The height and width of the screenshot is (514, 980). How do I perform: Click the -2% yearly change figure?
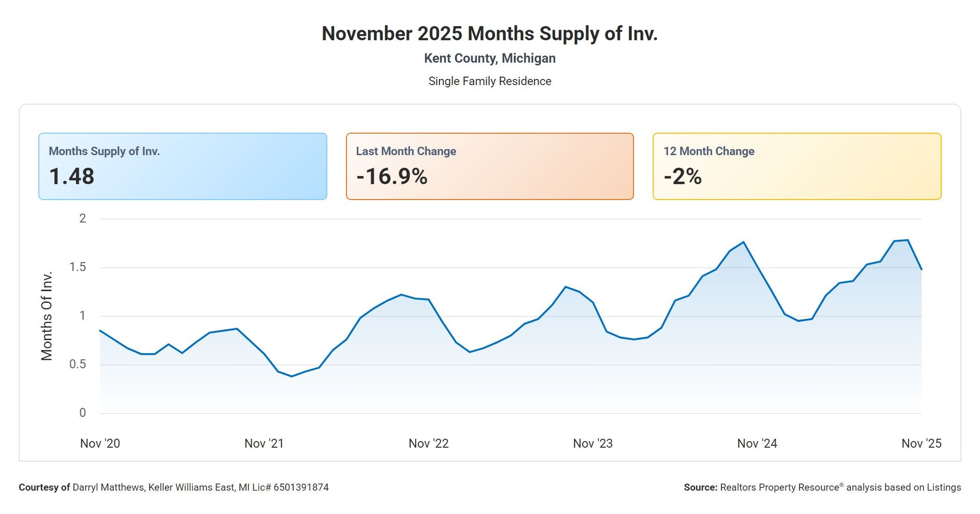[682, 177]
